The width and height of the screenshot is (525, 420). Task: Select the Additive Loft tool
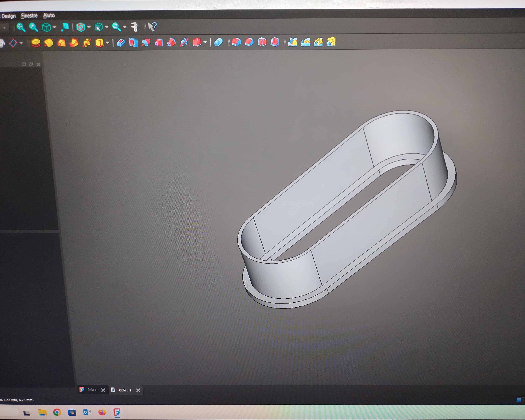(x=61, y=43)
